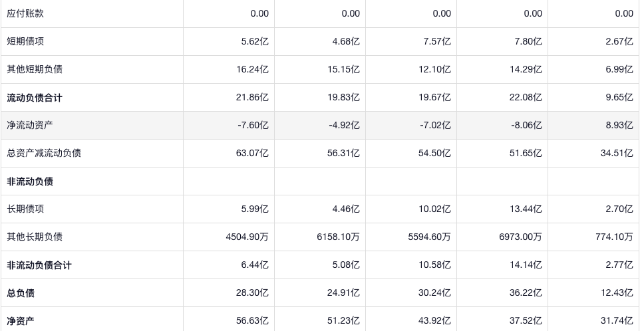This screenshot has height=331, width=644.
Task: Click the 21.86亿 total current liabilities cell
Action: click(255, 98)
